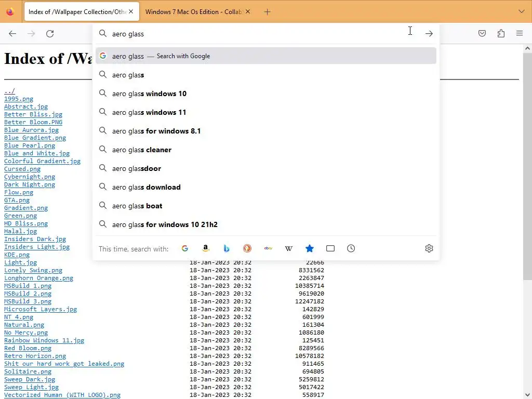Search this time with Google icon

[184, 248]
